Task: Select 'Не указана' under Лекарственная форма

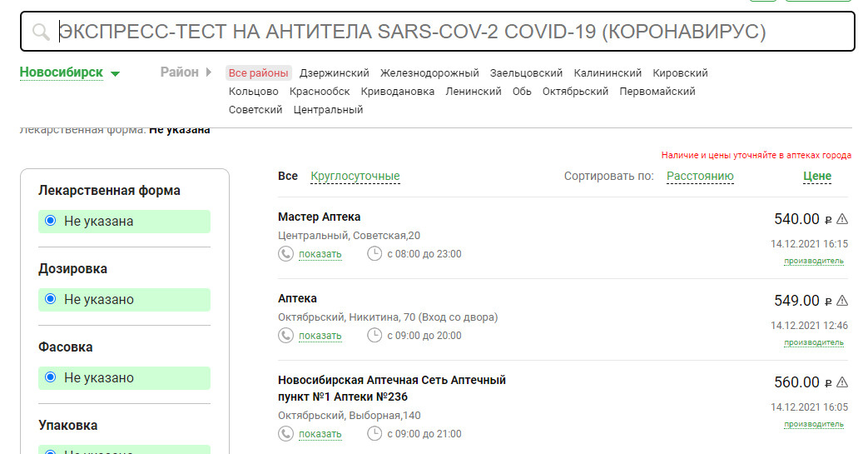Action: tap(125, 222)
